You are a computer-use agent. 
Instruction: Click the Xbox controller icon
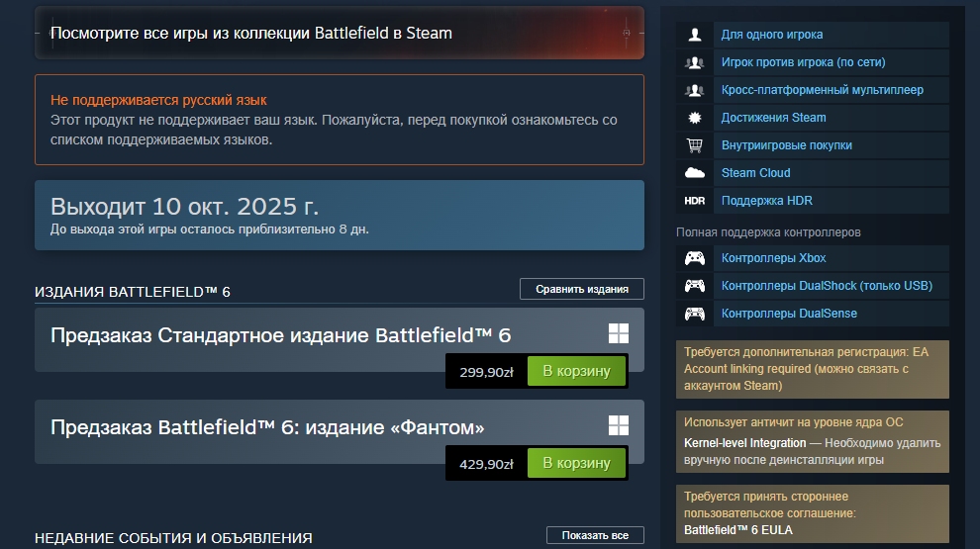tap(695, 258)
